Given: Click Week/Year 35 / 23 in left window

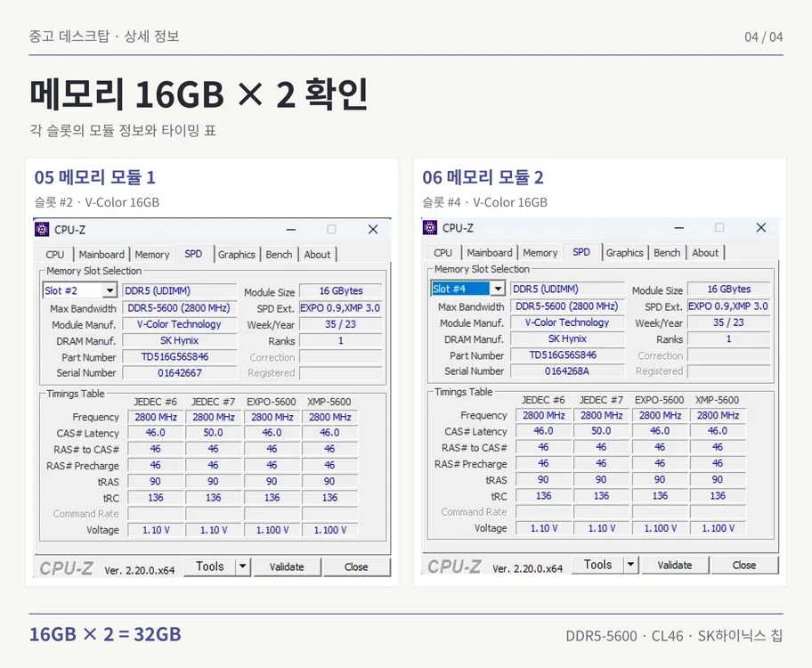Looking at the screenshot, I should pos(341,324).
